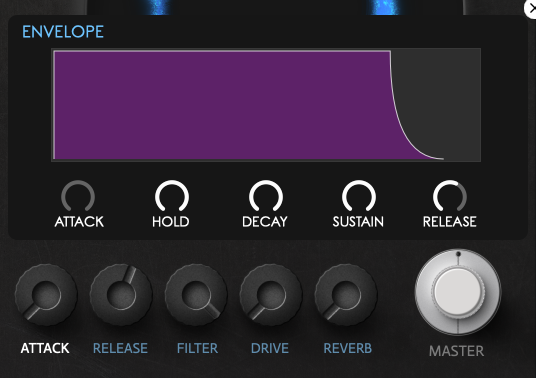The image size is (536, 378).
Task: Close the envelope panel with the X
Action: (531, 9)
